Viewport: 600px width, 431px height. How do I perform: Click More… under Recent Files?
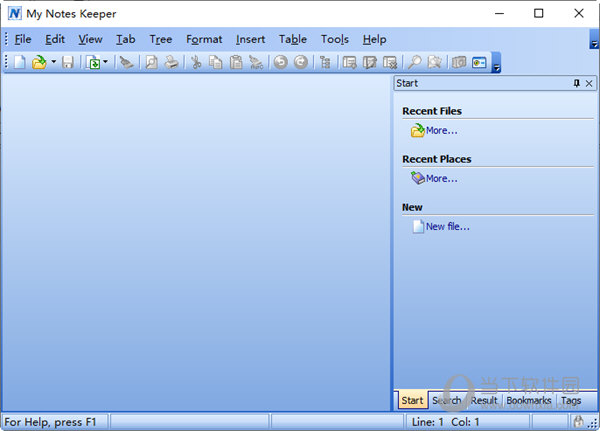(442, 131)
